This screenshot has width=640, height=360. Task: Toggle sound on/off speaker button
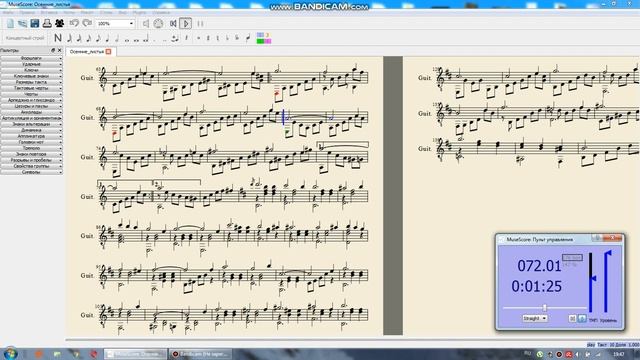pyautogui.click(x=146, y=24)
